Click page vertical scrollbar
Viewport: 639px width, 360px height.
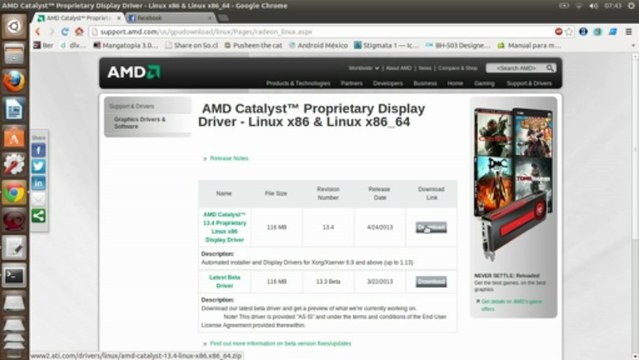(x=635, y=150)
